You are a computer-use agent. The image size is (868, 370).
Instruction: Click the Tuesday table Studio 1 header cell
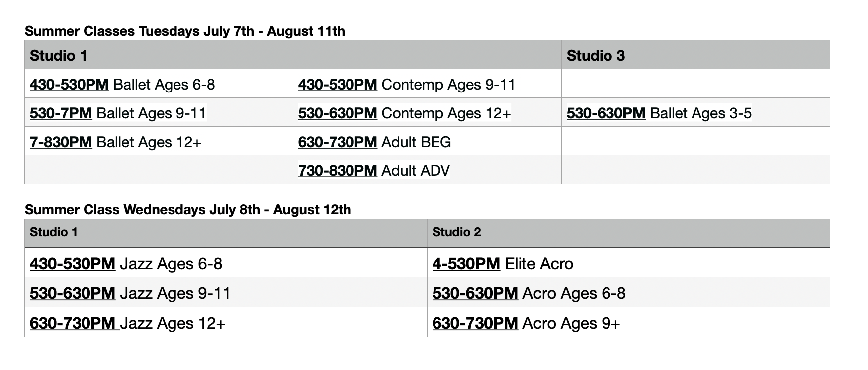[159, 55]
